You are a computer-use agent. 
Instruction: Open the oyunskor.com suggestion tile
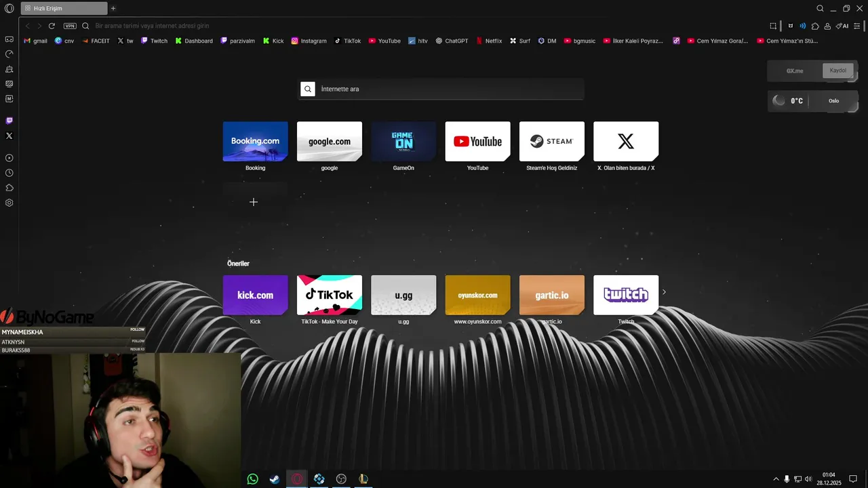click(x=477, y=295)
